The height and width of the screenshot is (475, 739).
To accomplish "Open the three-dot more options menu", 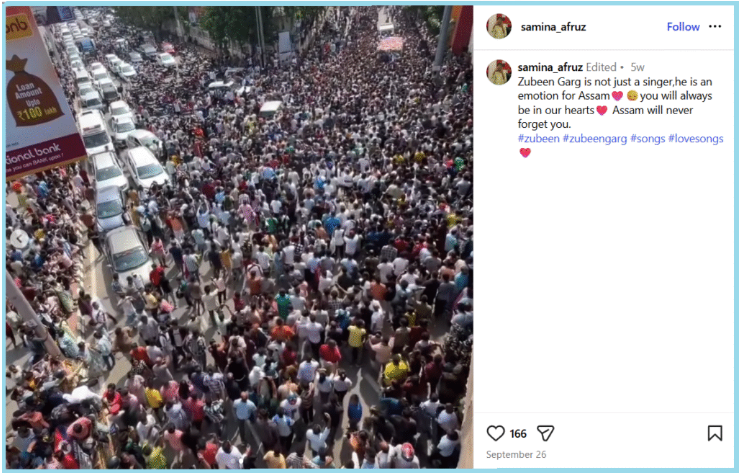I will click(x=715, y=26).
